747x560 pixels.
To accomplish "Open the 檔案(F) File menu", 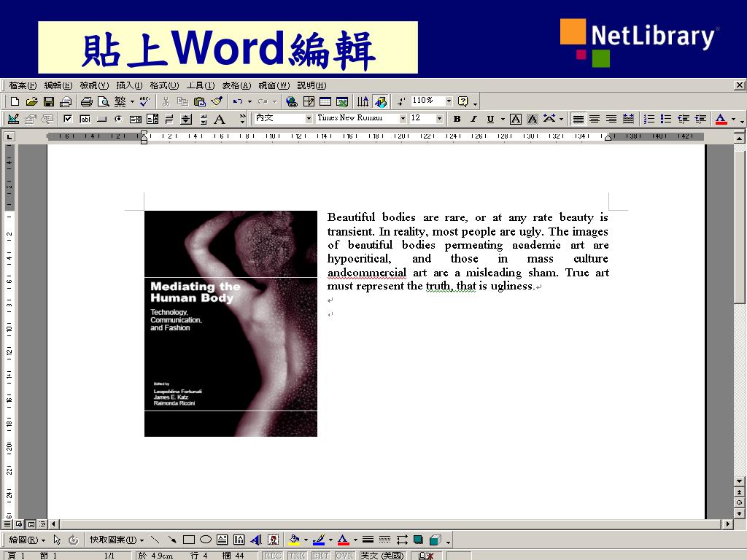I will tap(23, 85).
